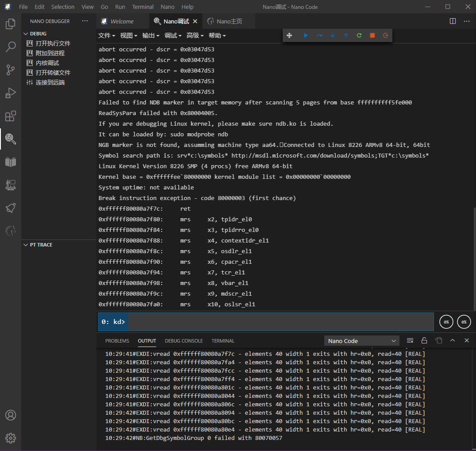Open the 高级 dropdown menu
476x451 pixels.
195,35
